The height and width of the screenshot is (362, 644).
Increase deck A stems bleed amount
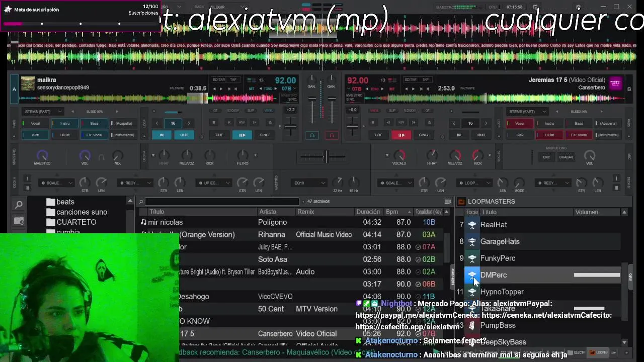pyautogui.click(x=117, y=112)
